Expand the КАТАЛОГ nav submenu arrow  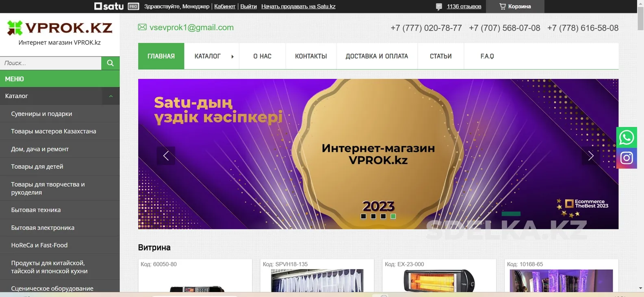point(232,57)
